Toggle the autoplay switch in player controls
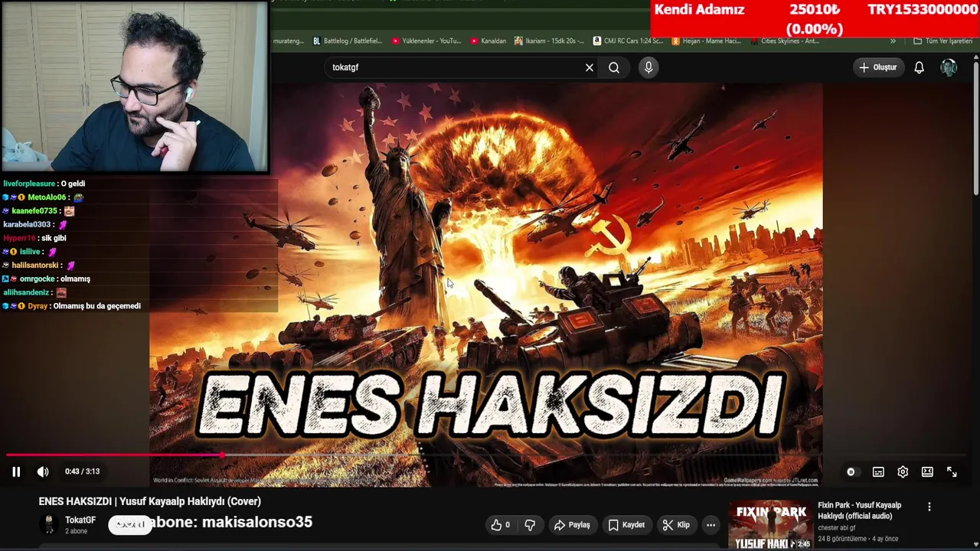 pos(851,472)
